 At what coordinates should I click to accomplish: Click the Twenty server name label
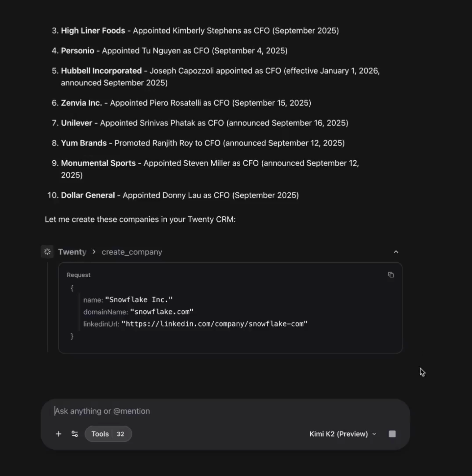[x=72, y=252]
